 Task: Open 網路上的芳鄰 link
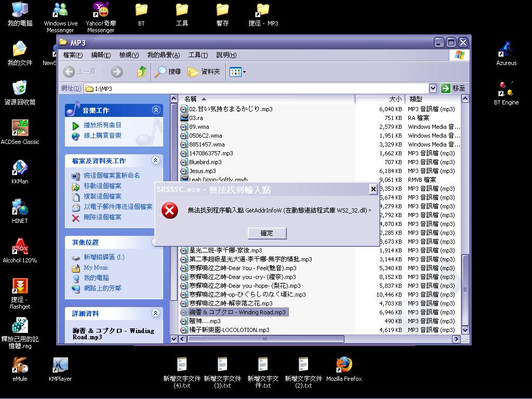click(102, 288)
